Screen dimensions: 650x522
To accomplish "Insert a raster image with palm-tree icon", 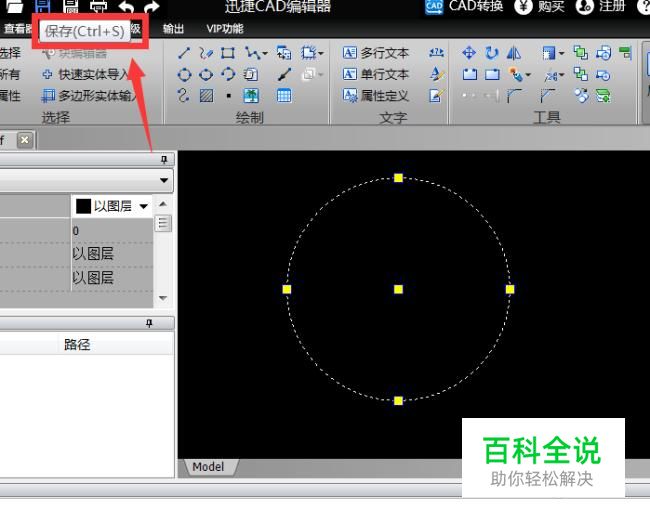I will [x=251, y=96].
